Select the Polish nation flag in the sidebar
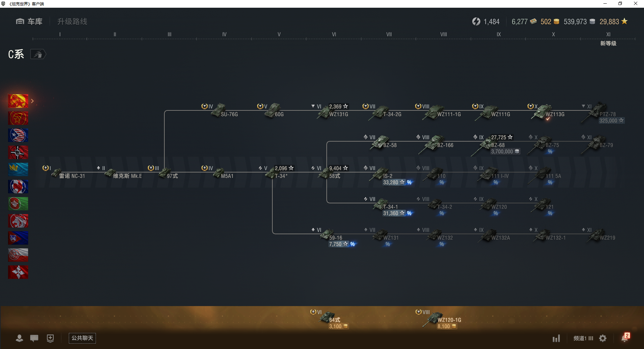 click(x=18, y=255)
